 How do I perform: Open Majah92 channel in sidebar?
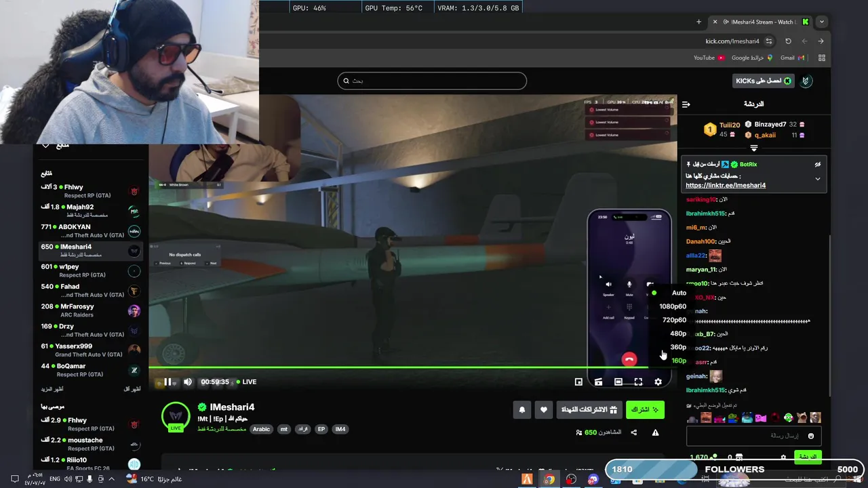(90, 211)
